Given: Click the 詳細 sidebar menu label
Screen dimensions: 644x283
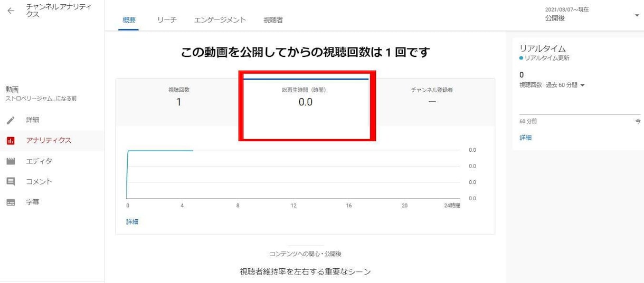Looking at the screenshot, I should (x=33, y=120).
